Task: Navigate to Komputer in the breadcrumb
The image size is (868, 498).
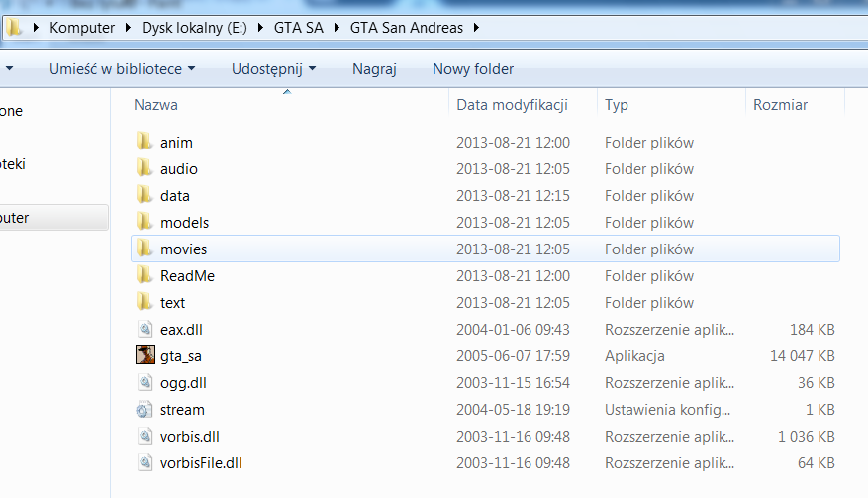Action: click(82, 27)
